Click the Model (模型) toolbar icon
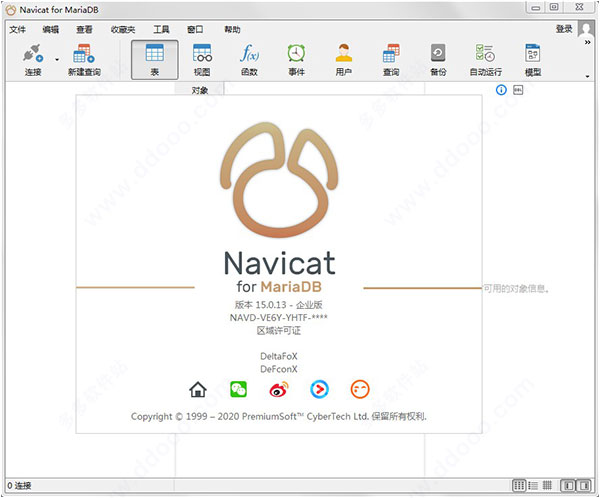 click(533, 60)
